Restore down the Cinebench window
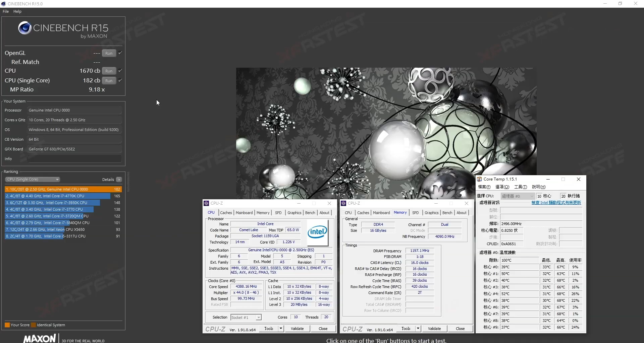 (620, 4)
